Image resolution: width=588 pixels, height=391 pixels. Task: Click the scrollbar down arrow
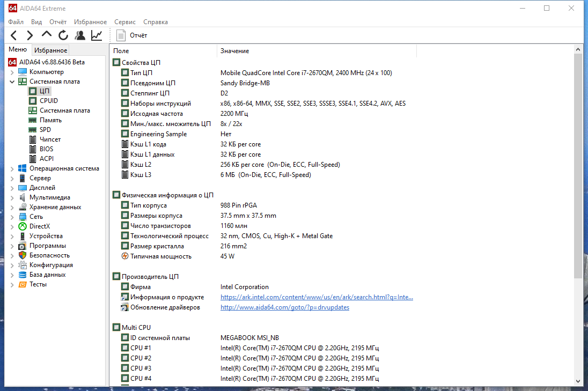(578, 381)
